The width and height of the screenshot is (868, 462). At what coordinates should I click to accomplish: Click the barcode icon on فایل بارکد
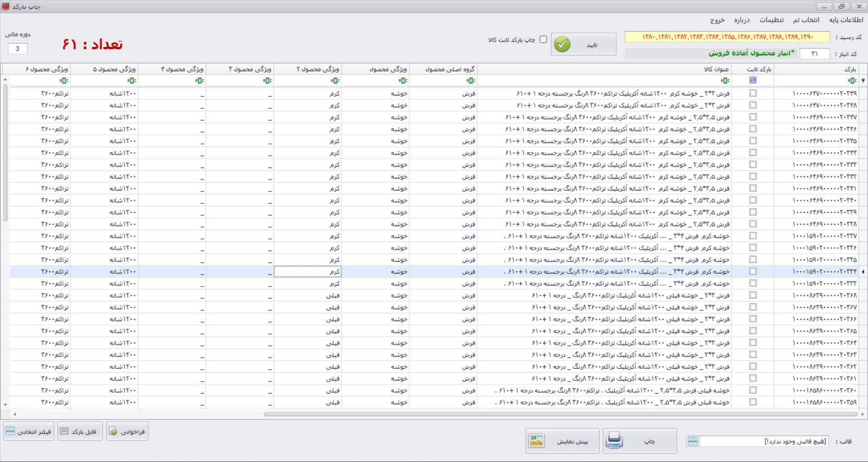(x=65, y=432)
